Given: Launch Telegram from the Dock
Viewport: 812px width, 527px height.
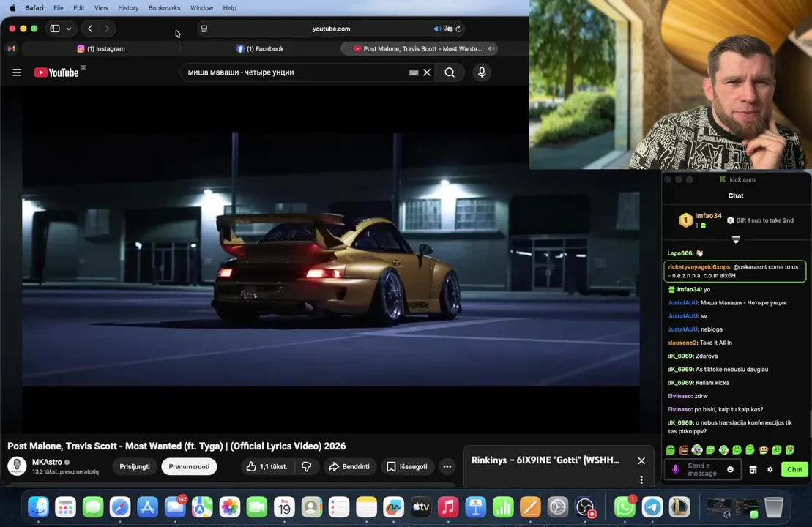Looking at the screenshot, I should [x=652, y=507].
